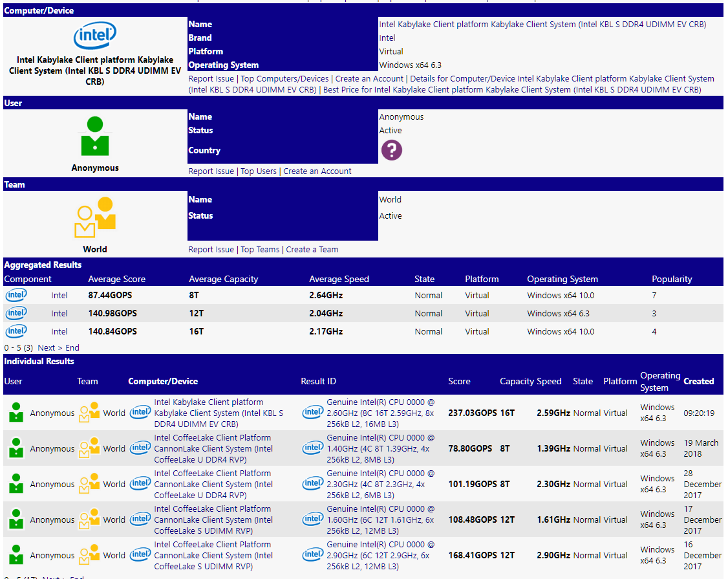Click the World team icon
Viewport: 728px width, 579px height.
94,217
